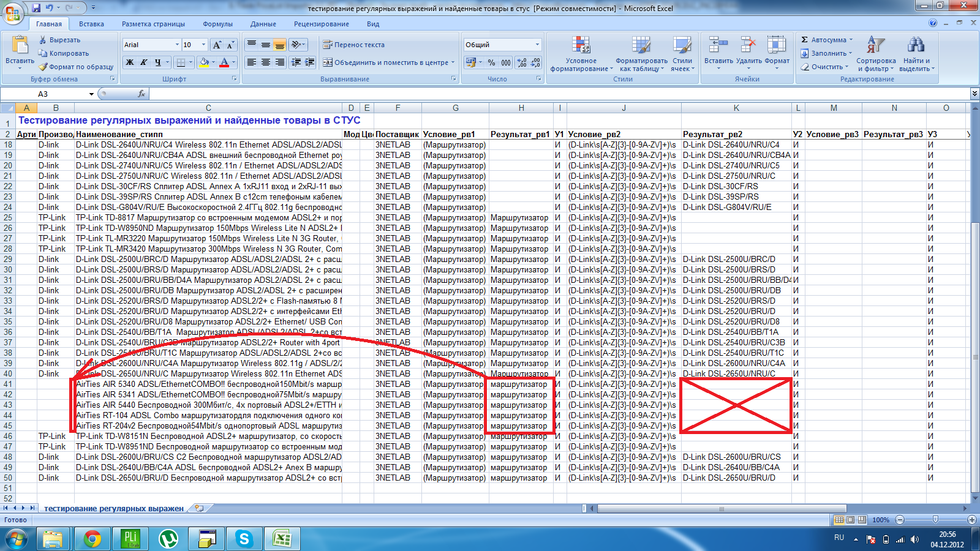Image resolution: width=980 pixels, height=551 pixels.
Task: Decrease decimal places icon
Action: coord(535,62)
